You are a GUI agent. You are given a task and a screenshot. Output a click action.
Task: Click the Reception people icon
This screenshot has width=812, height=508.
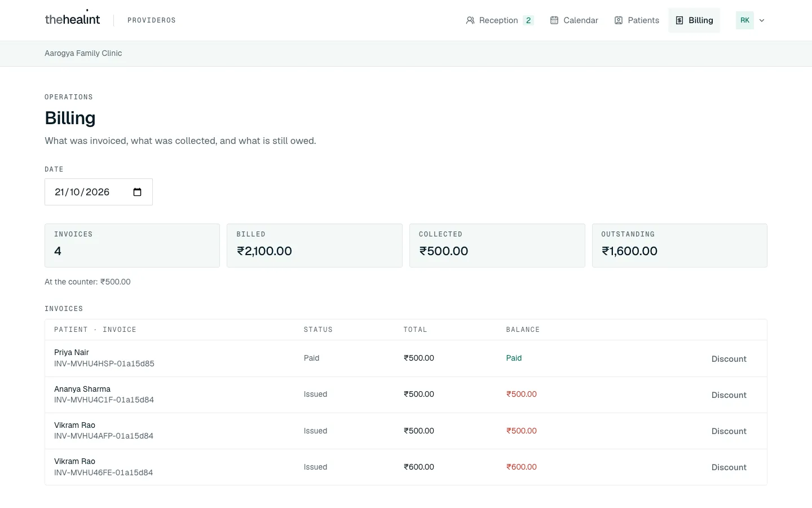(470, 20)
